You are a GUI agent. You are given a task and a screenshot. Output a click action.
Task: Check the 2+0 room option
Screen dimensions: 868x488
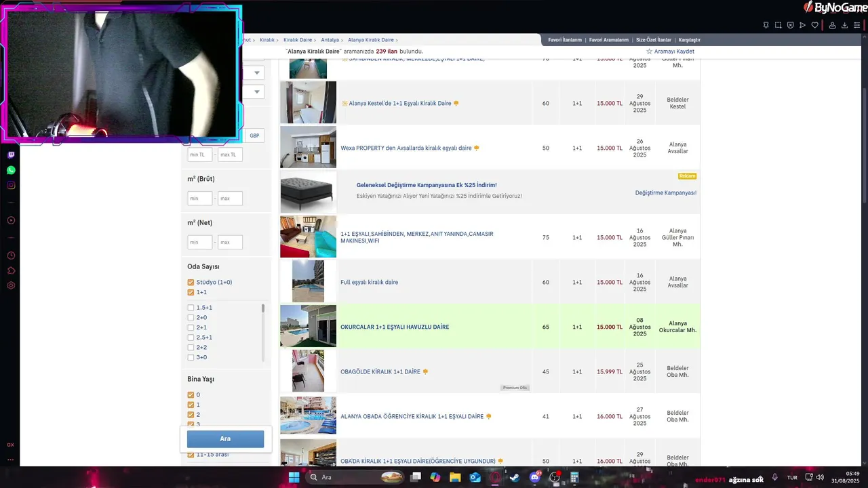coord(191,317)
